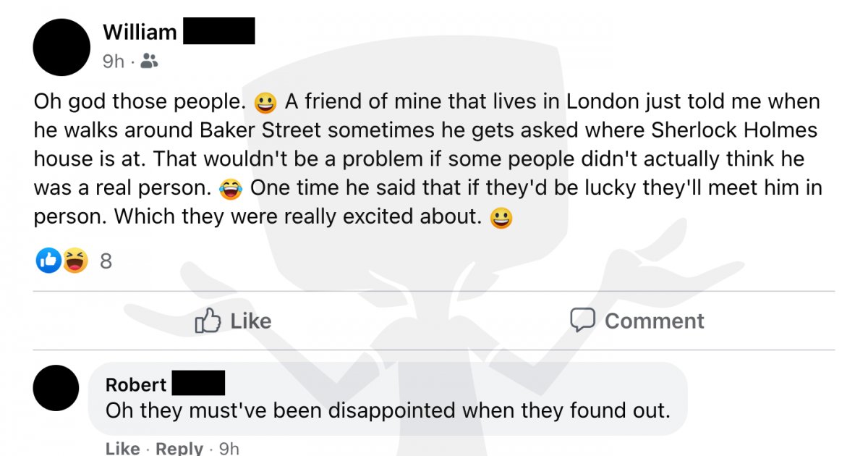The image size is (868, 456).
Task: Click the speech bubble Comment icon
Action: click(x=582, y=321)
